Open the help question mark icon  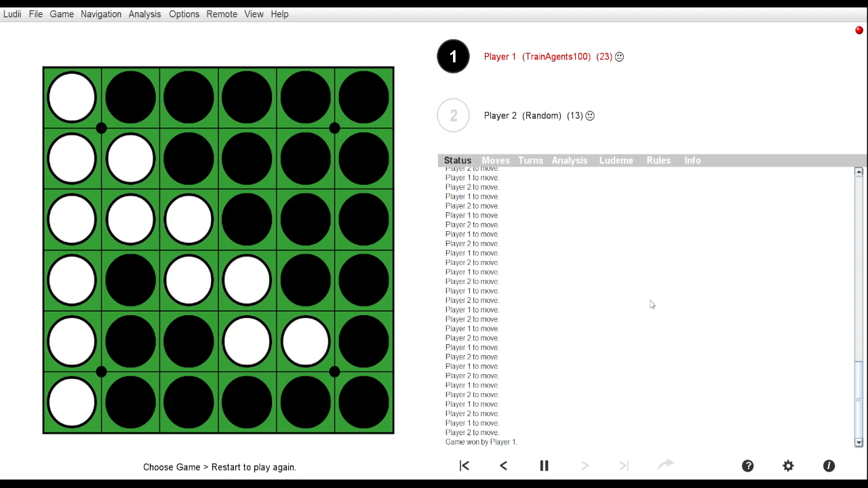coord(747,466)
